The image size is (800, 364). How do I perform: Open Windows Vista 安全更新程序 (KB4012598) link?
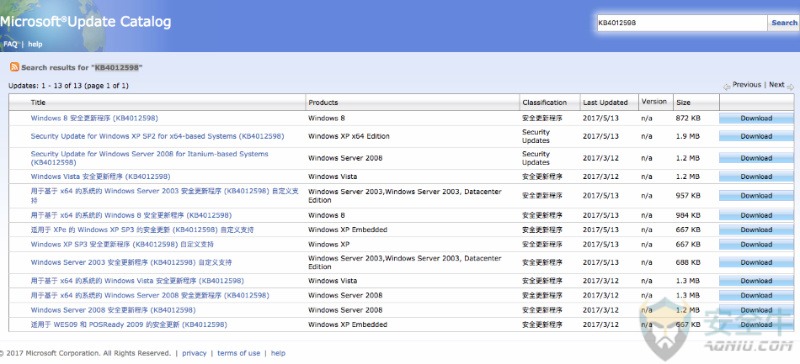click(101, 177)
